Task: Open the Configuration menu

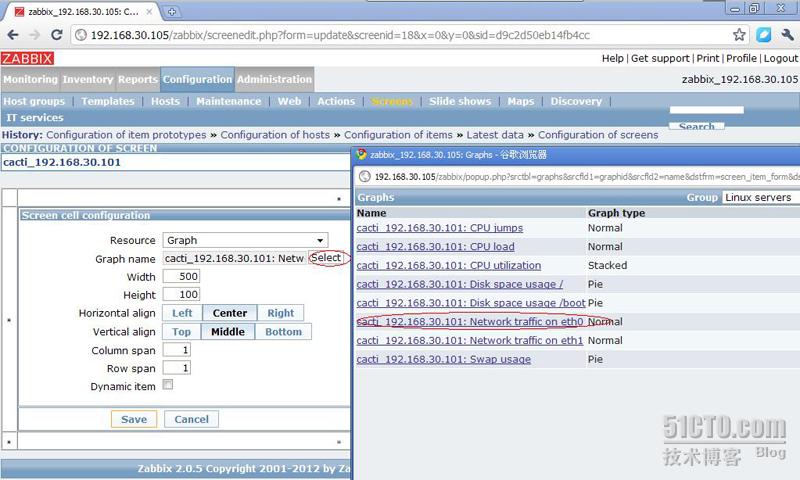Action: point(197,80)
